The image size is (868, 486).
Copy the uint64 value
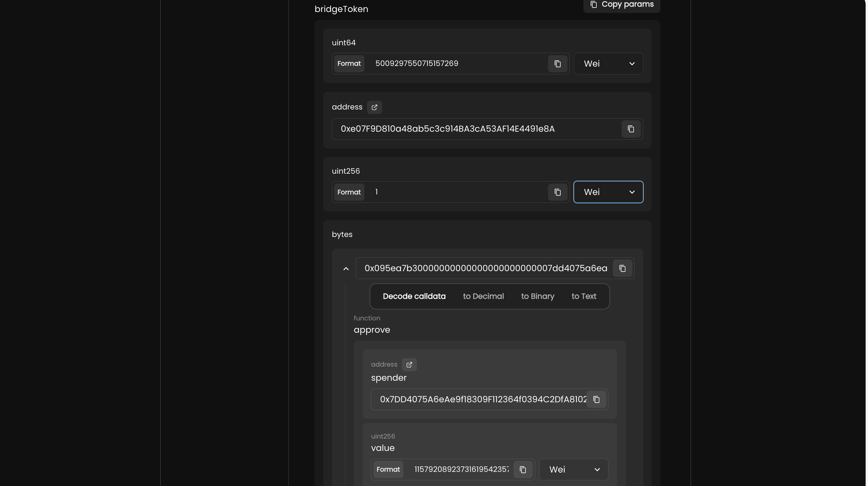[557, 64]
